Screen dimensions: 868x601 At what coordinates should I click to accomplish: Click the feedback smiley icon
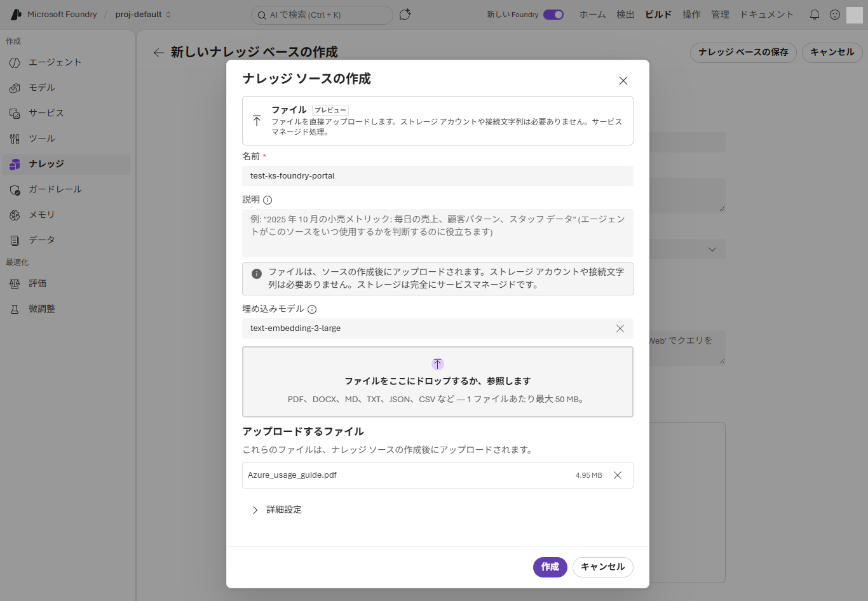coord(835,15)
